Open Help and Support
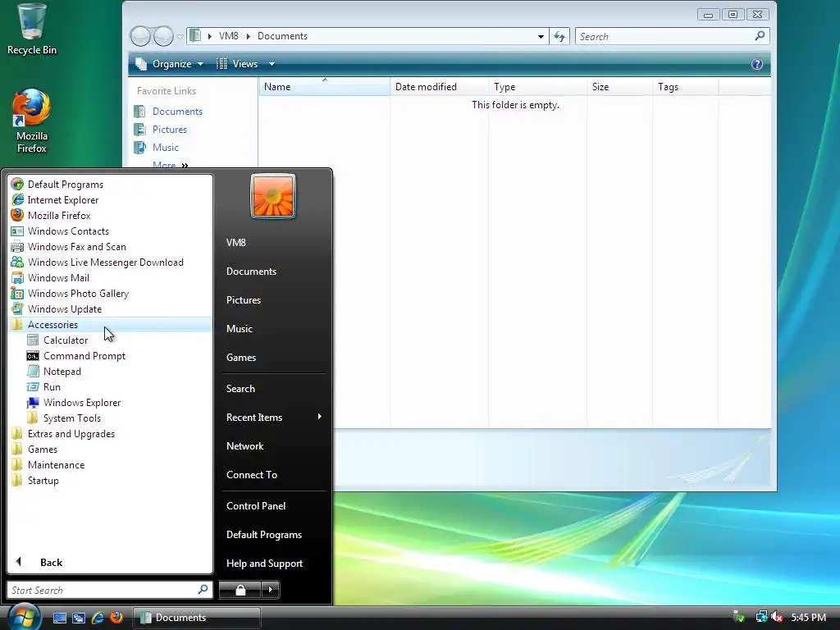The width and height of the screenshot is (840, 630). [264, 564]
